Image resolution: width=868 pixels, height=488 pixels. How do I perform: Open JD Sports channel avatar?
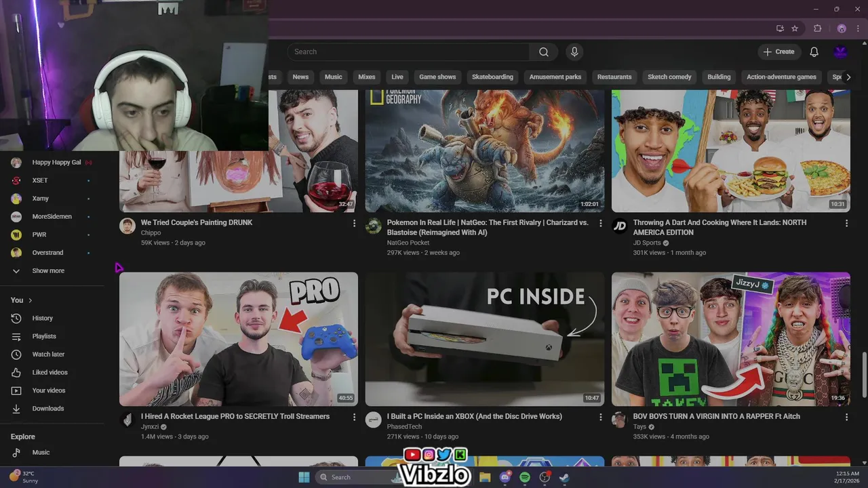pyautogui.click(x=620, y=226)
